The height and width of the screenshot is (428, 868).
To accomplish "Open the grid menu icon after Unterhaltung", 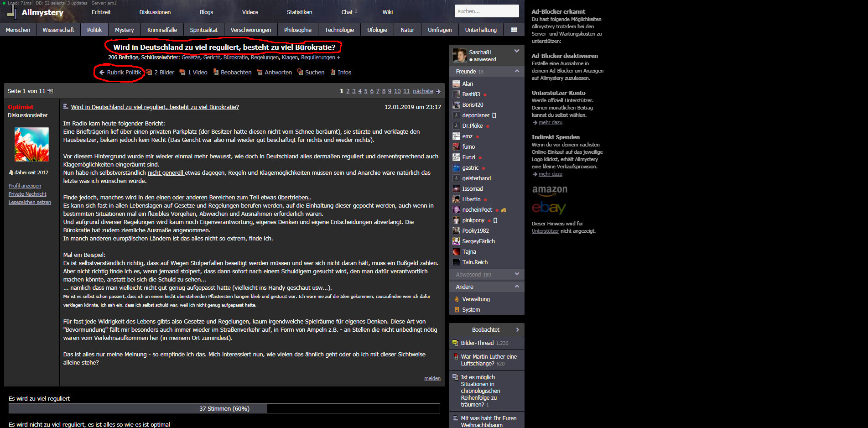I will [x=514, y=30].
